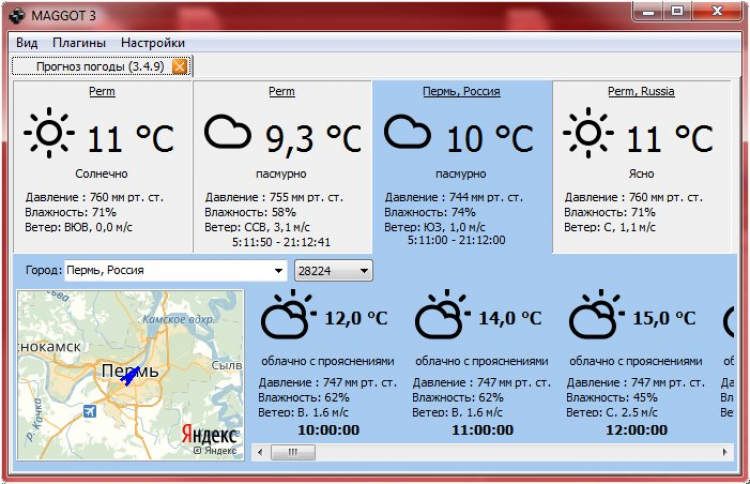750x484 pixels.
Task: Click cloud icon next to 10 °C
Action: 408,132
